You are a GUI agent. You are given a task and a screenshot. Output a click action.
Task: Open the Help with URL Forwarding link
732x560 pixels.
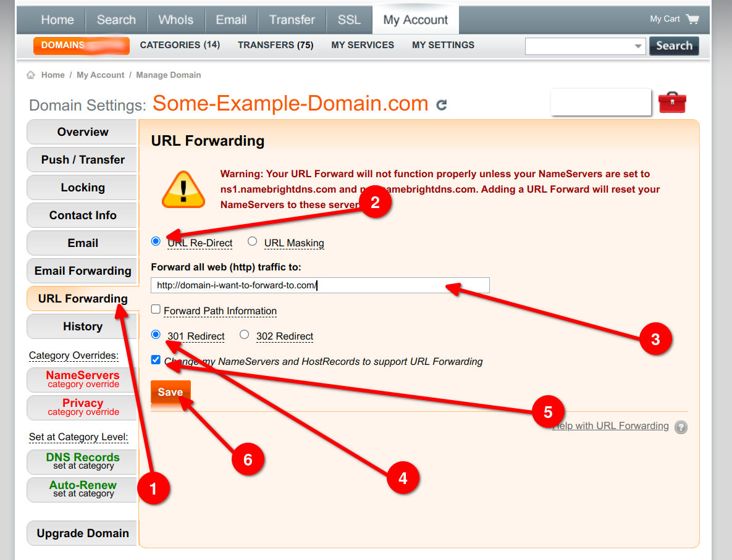(612, 426)
